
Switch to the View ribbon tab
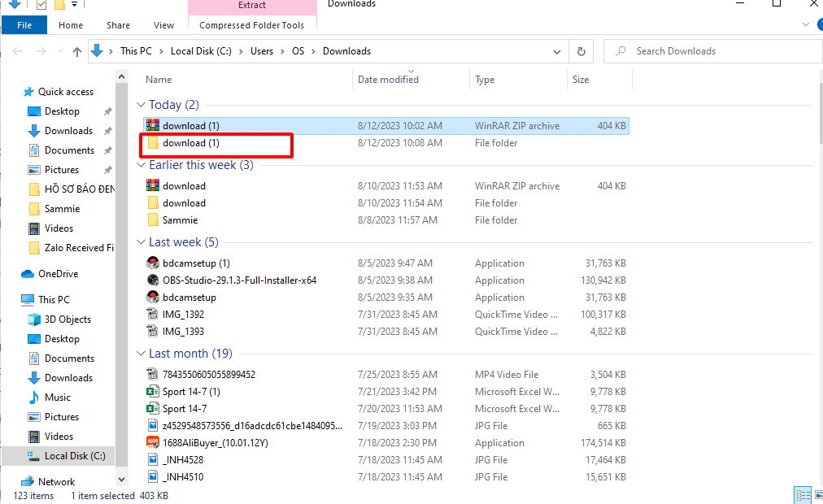163,25
